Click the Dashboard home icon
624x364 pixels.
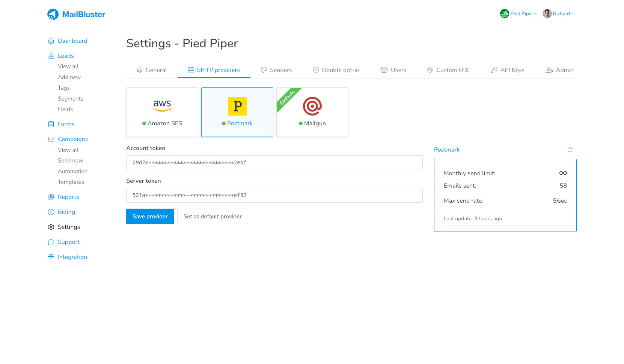coord(51,41)
